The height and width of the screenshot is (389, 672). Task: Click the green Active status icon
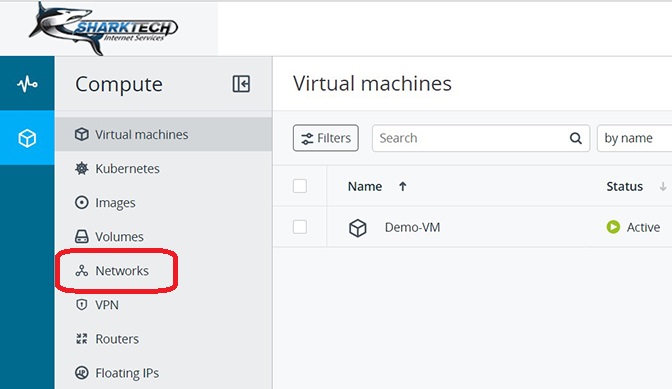613,227
